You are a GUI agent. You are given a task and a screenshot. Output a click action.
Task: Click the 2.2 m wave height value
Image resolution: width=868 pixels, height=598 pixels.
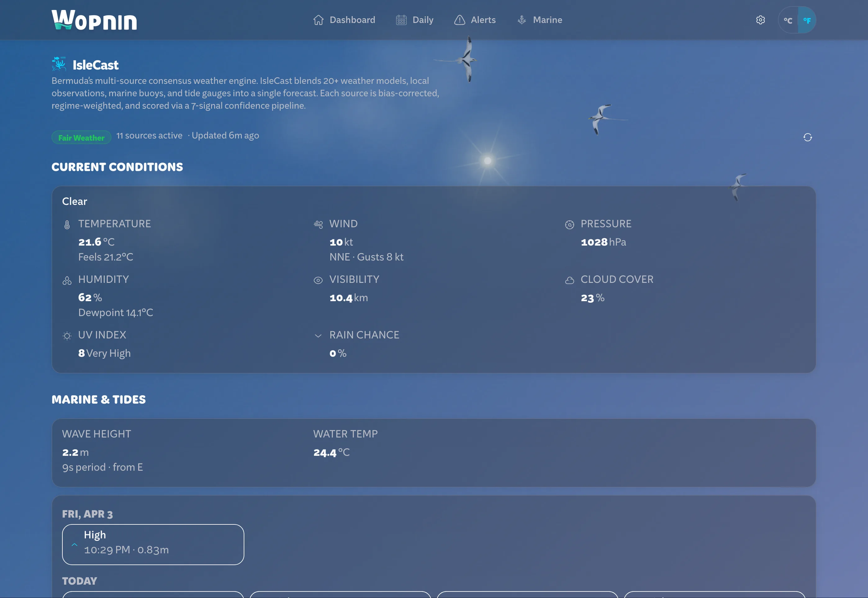[75, 452]
